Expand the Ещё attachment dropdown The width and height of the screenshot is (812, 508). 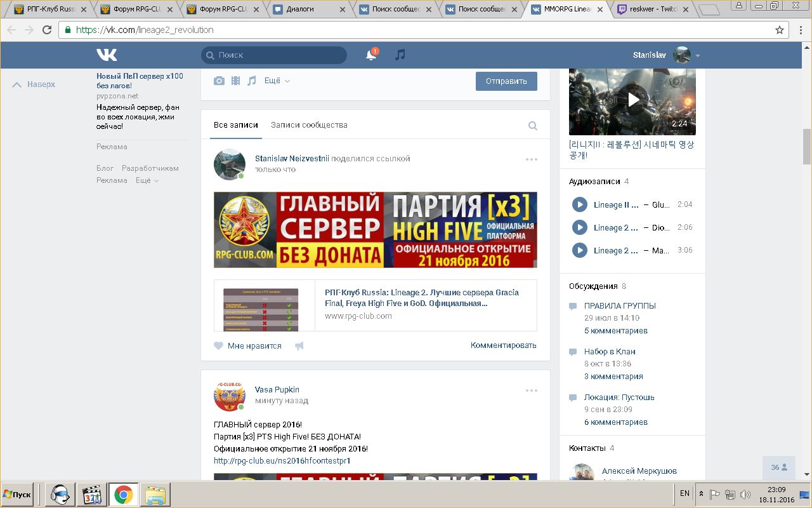[277, 81]
